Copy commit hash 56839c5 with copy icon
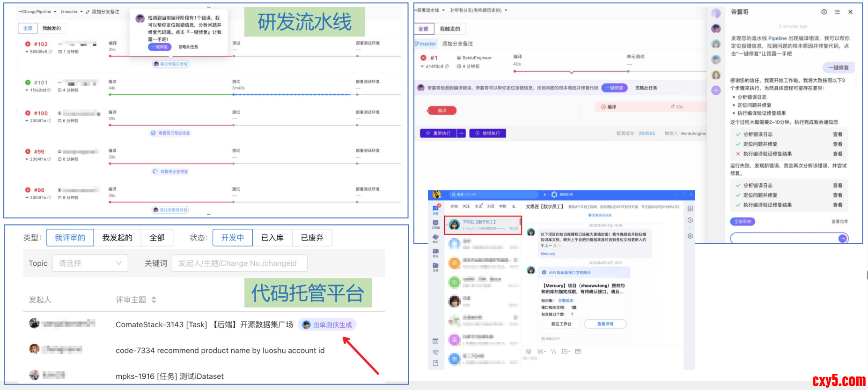Image resolution: width=868 pixels, height=390 pixels. [50, 52]
